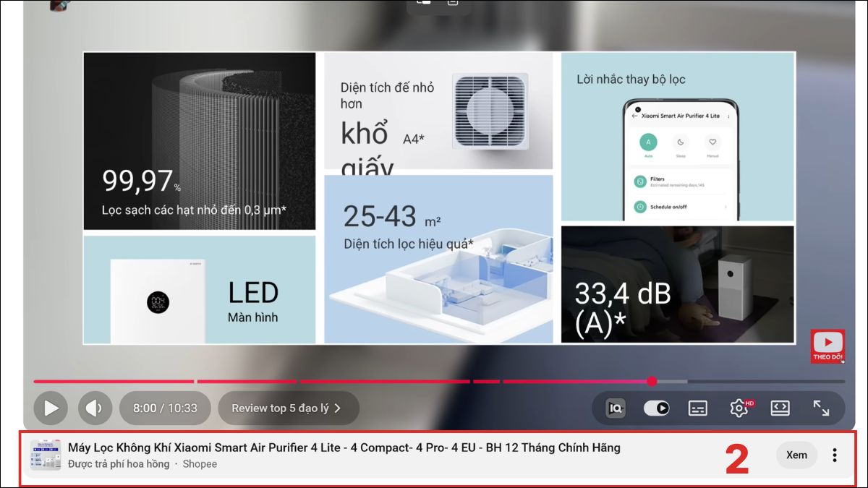
Task: Open the three-dot menu on product shelf
Action: point(835,455)
